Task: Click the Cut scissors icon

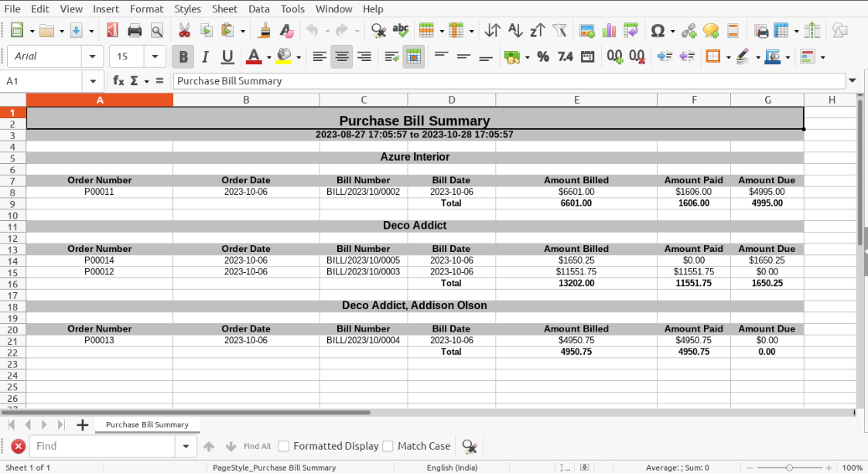Action: [x=184, y=30]
